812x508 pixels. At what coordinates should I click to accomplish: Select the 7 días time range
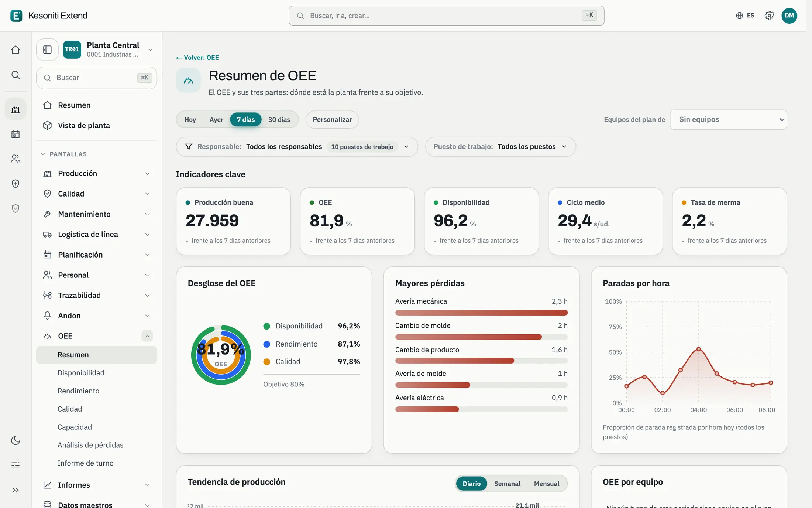(x=246, y=120)
